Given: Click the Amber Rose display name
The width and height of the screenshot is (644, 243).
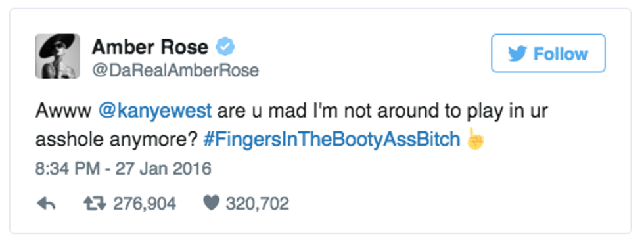Looking at the screenshot, I should pyautogui.click(x=150, y=47).
